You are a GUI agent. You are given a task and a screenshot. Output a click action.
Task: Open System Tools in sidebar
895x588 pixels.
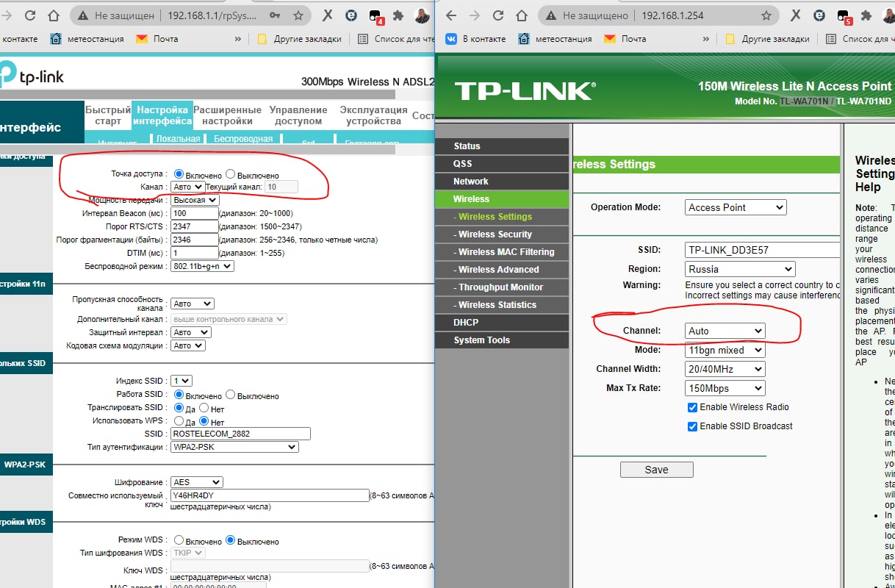(x=502, y=340)
